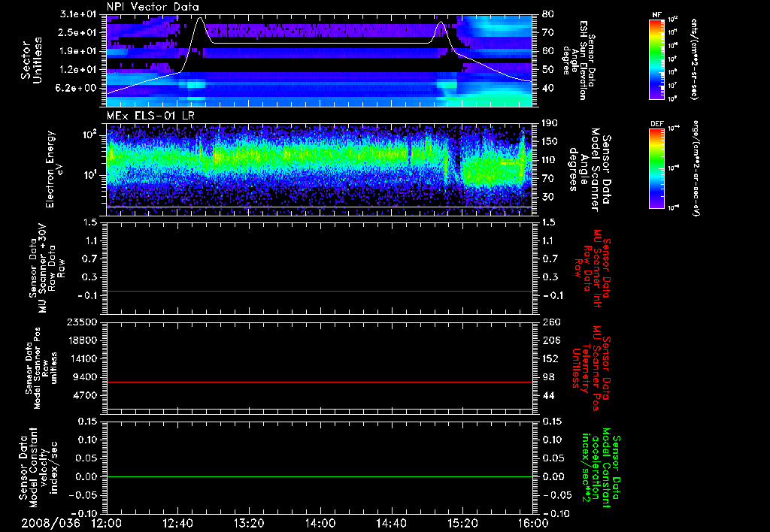The width and height of the screenshot is (770, 532).
Task: Click the '152' telemetry tick label
Action: tap(550, 358)
